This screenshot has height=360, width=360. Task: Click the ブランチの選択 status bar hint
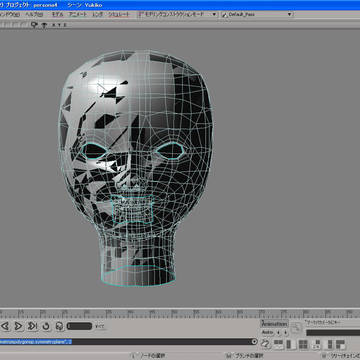click(249, 356)
